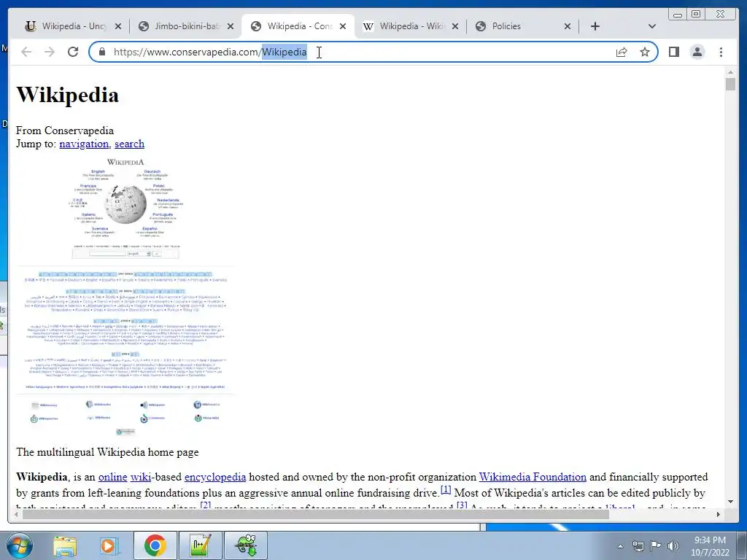Open the Chrome profile menu

click(x=697, y=52)
